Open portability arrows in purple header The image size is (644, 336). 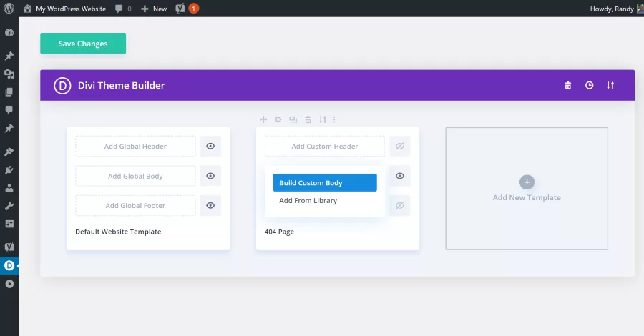click(610, 85)
